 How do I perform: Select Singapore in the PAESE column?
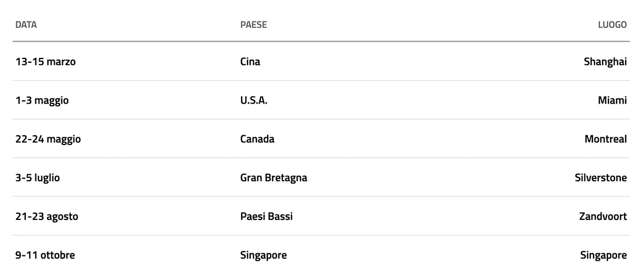(x=264, y=255)
